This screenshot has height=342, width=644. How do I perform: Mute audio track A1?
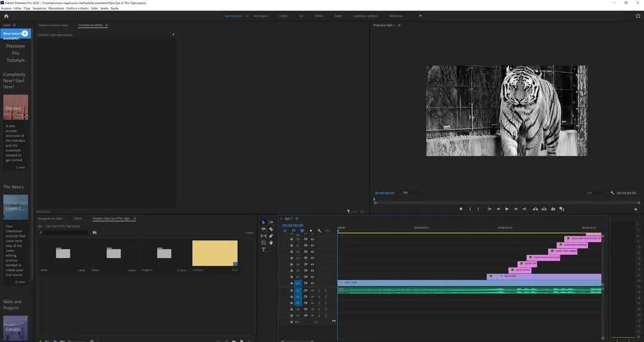pyautogui.click(x=312, y=290)
